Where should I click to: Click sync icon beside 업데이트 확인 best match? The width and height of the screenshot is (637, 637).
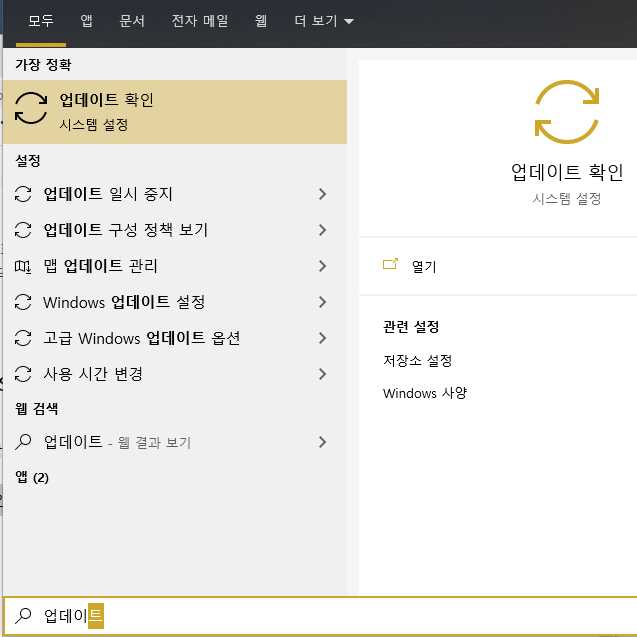31,108
